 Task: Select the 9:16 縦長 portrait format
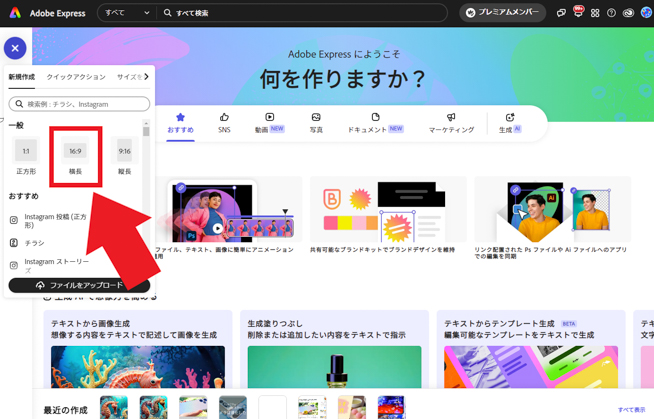(x=124, y=158)
